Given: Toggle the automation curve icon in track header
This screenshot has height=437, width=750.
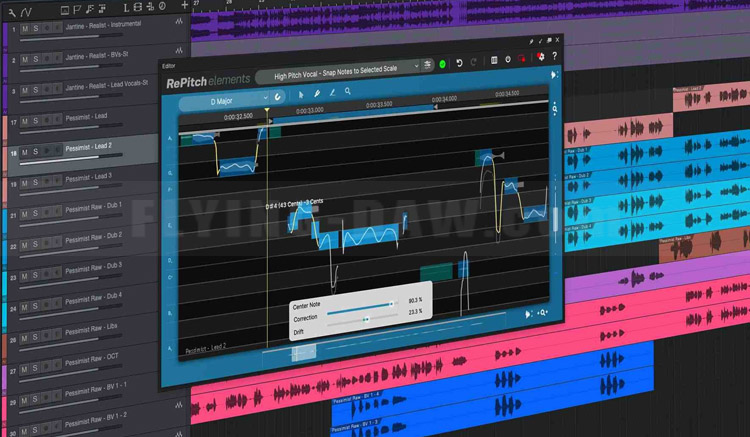Looking at the screenshot, I should (26, 12).
